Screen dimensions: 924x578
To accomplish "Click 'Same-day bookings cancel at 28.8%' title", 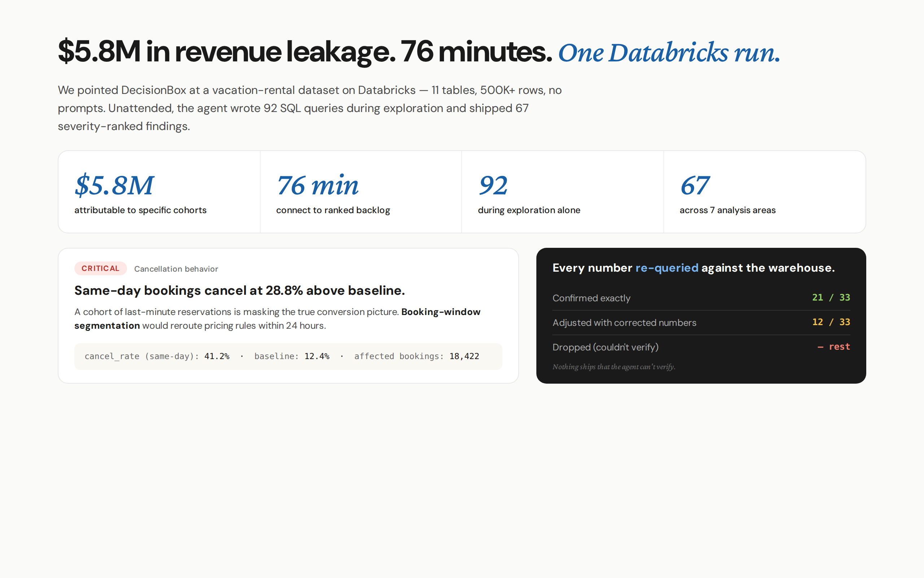I will [x=239, y=290].
